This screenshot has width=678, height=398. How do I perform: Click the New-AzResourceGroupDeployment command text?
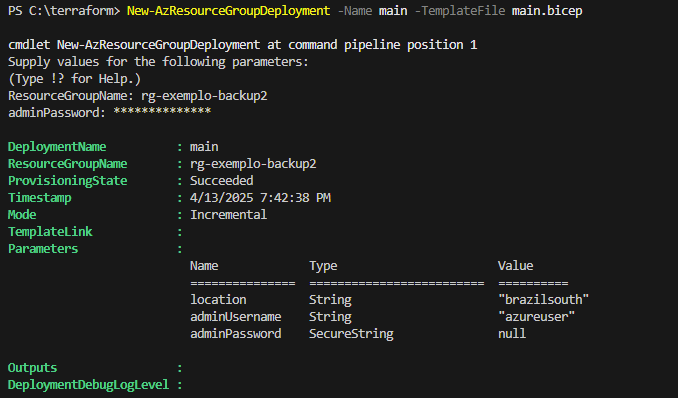[228, 11]
